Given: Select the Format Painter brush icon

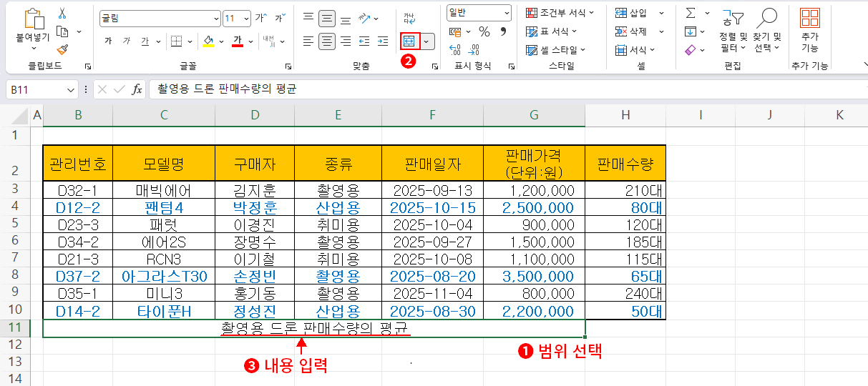Looking at the screenshot, I should [62, 49].
